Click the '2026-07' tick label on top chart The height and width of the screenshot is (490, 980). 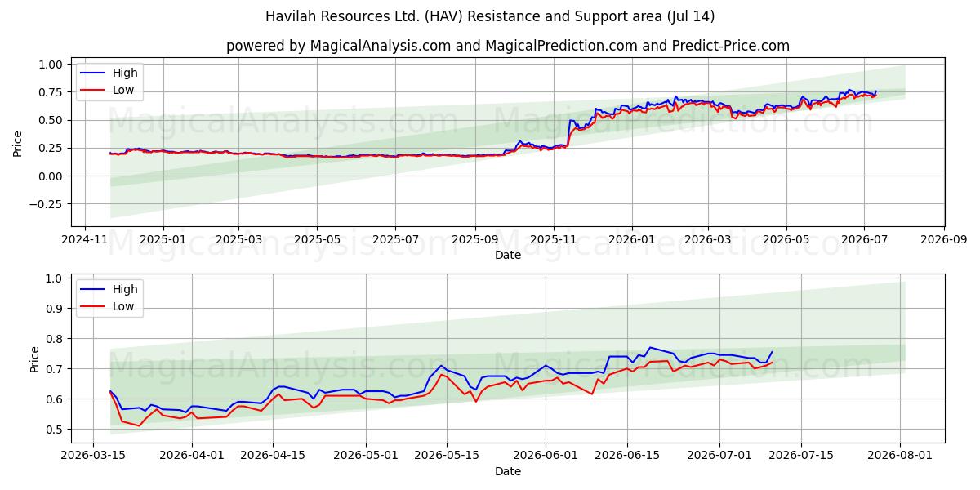(x=864, y=239)
